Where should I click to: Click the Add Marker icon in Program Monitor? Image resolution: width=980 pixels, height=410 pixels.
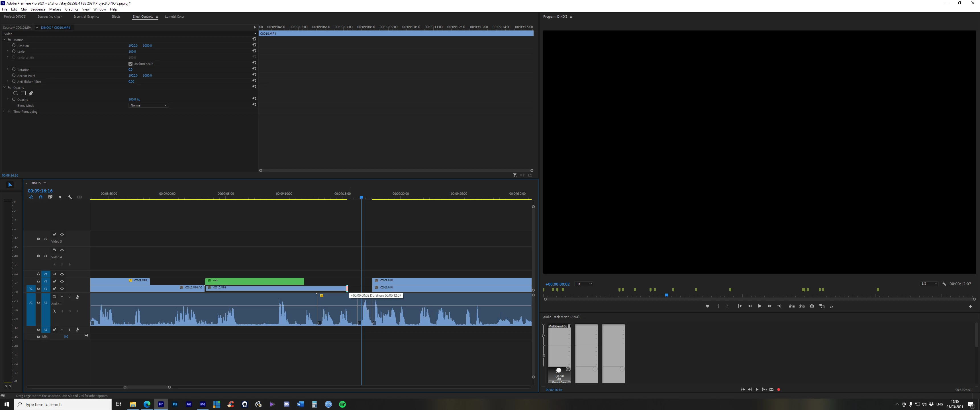click(x=707, y=306)
